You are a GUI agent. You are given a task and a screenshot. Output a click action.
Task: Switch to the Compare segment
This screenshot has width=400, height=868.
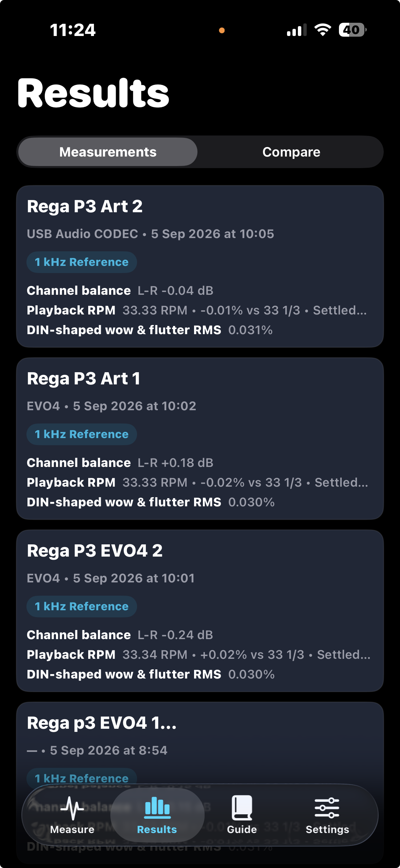pos(291,152)
